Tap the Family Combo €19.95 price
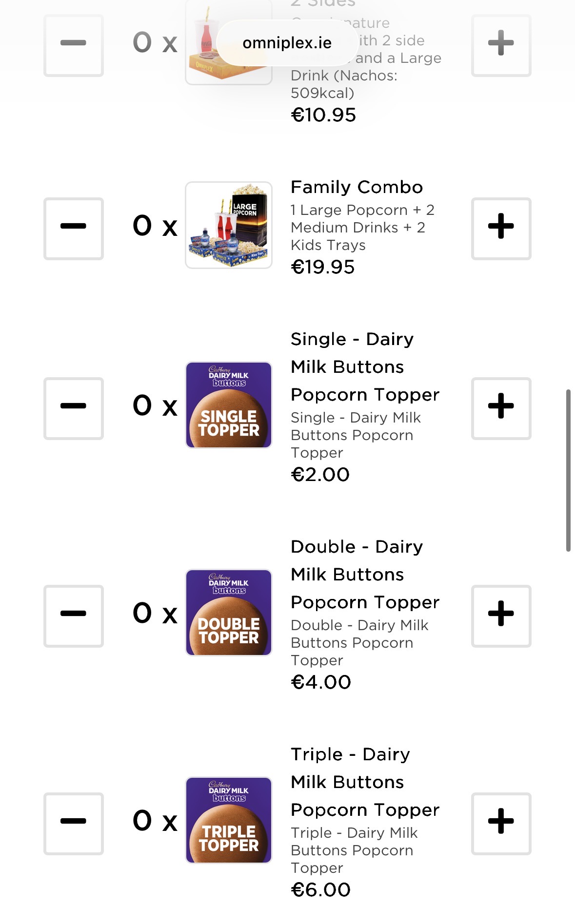The height and width of the screenshot is (924, 575). pos(323,267)
